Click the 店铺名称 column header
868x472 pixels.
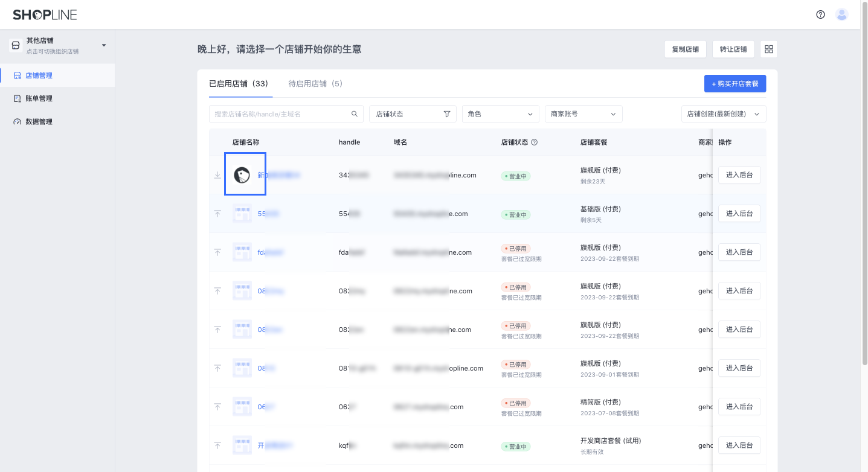point(246,142)
